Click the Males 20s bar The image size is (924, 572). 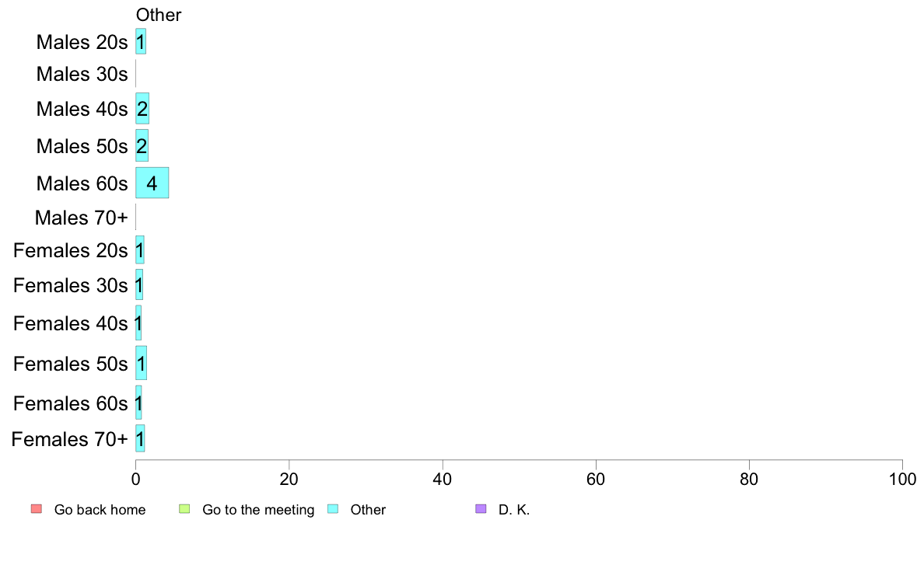(141, 42)
